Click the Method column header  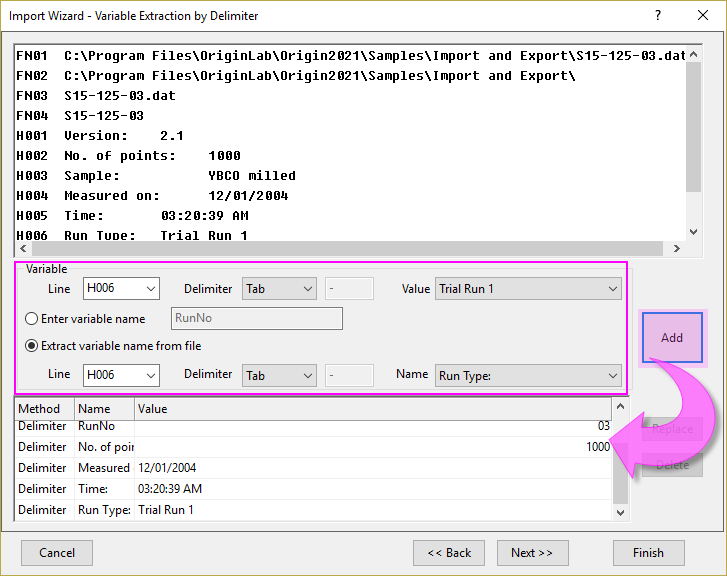tap(43, 408)
